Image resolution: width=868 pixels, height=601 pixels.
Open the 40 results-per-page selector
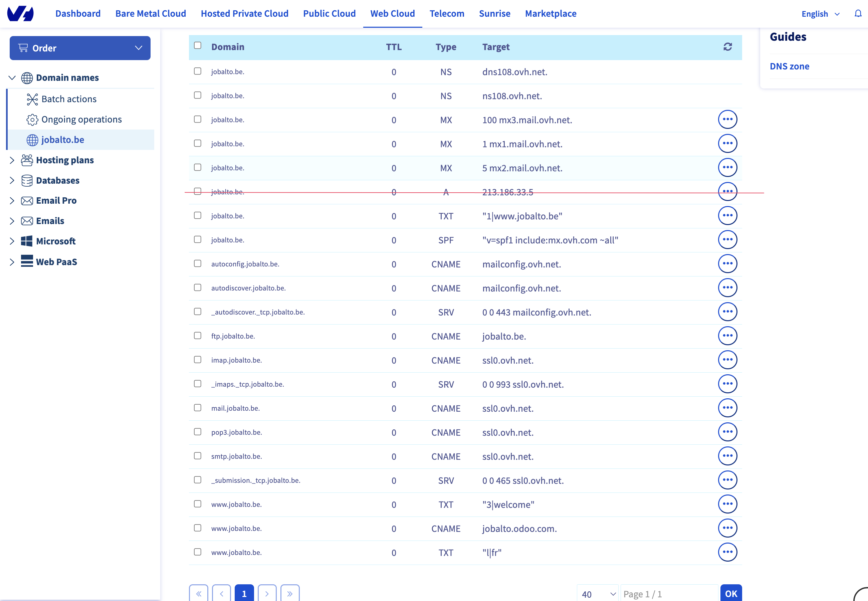point(598,594)
